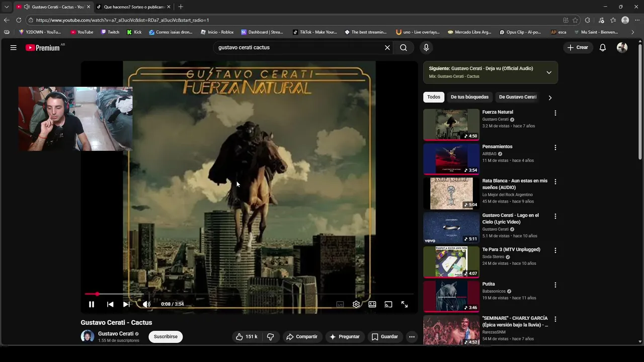644x362 pixels.
Task: Open Gustavo Cerati channel name link
Action: 116,334
